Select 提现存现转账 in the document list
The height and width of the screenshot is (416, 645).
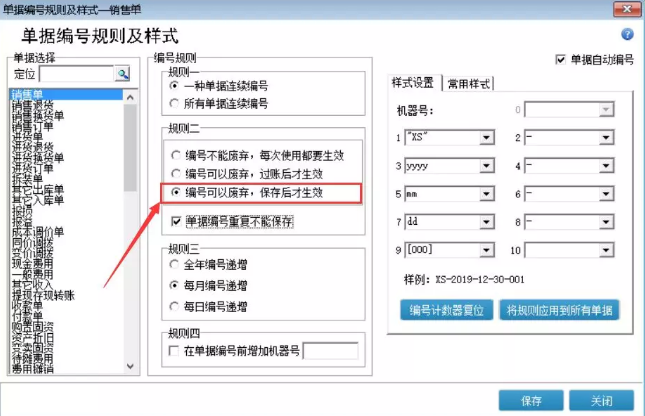click(x=43, y=295)
